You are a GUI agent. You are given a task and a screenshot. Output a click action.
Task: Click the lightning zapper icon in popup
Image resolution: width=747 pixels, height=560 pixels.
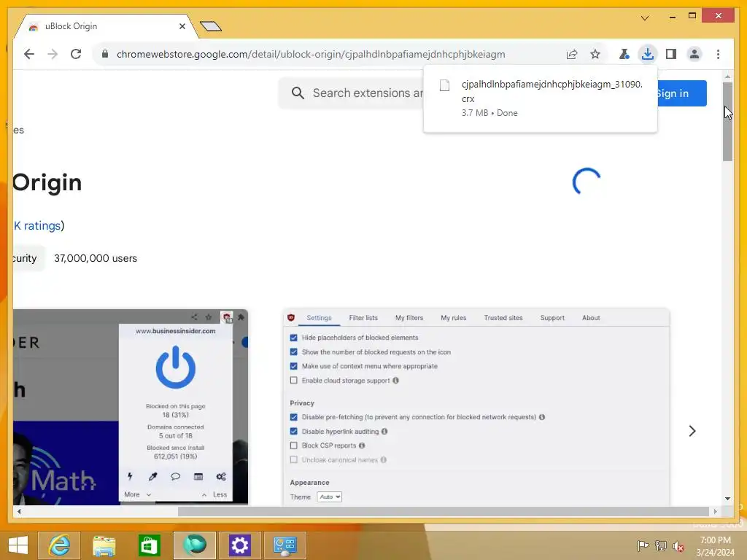pyautogui.click(x=130, y=476)
